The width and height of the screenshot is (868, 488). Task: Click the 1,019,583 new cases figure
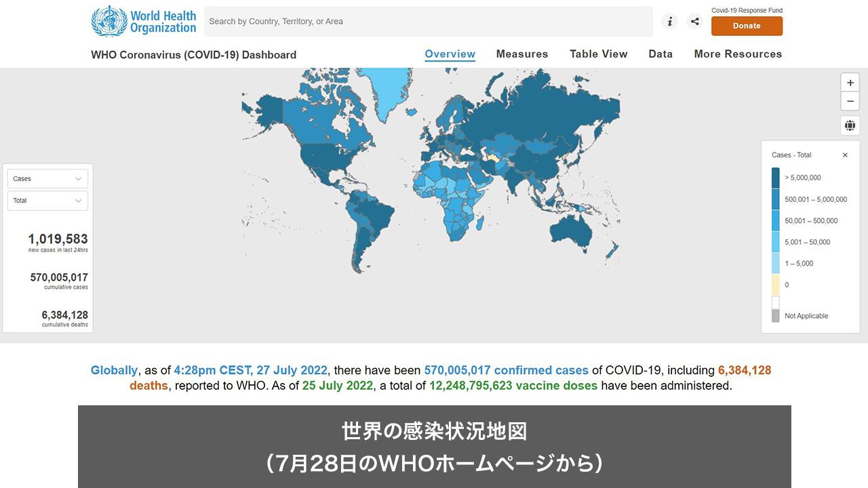[x=58, y=239]
